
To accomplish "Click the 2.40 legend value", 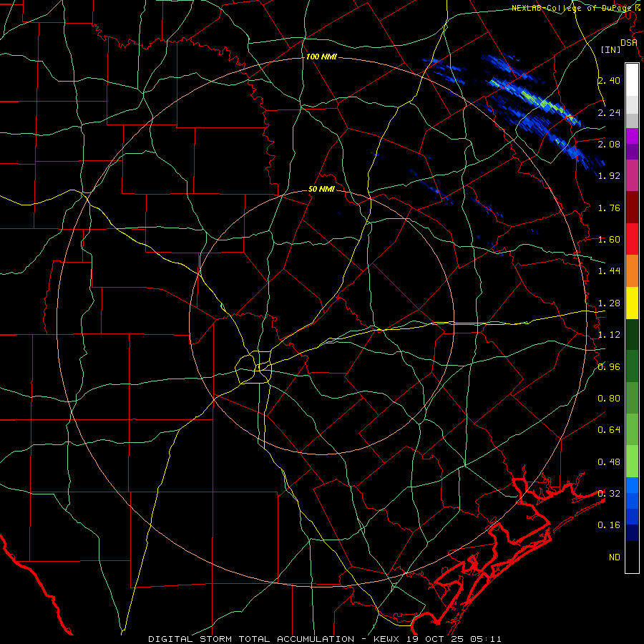I will point(609,80).
